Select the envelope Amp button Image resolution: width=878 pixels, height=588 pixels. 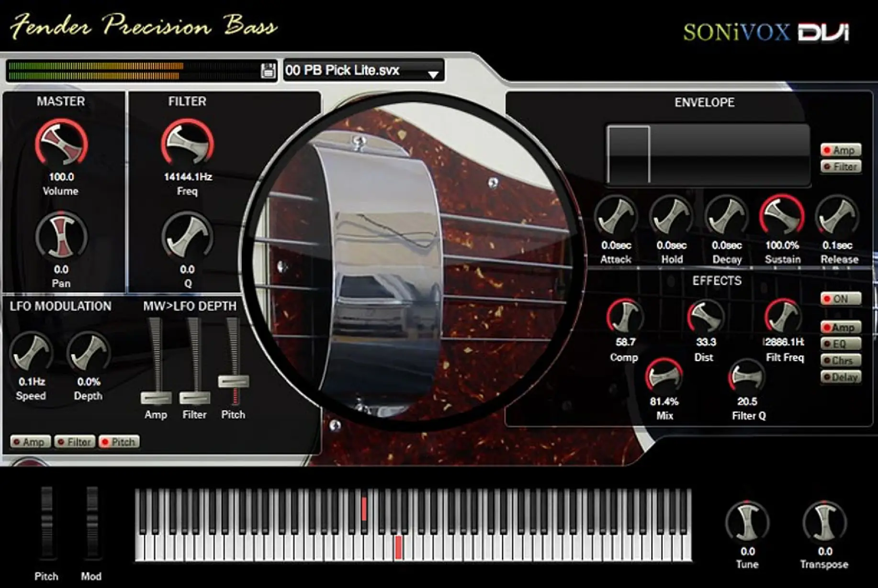pyautogui.click(x=841, y=150)
